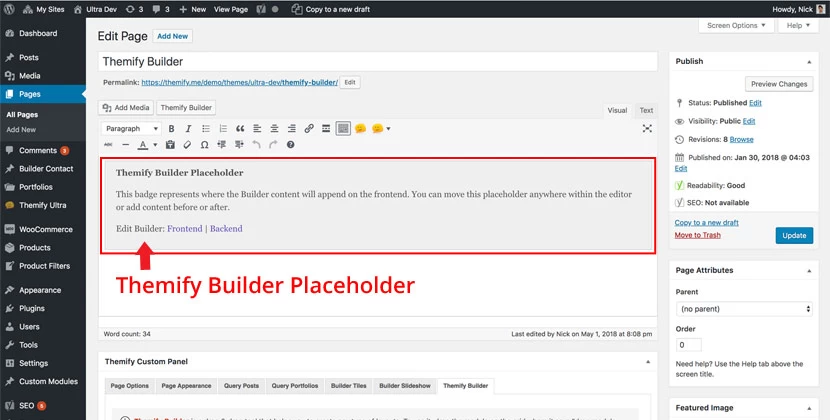
Task: Open the Query Posts tab
Action: [241, 386]
